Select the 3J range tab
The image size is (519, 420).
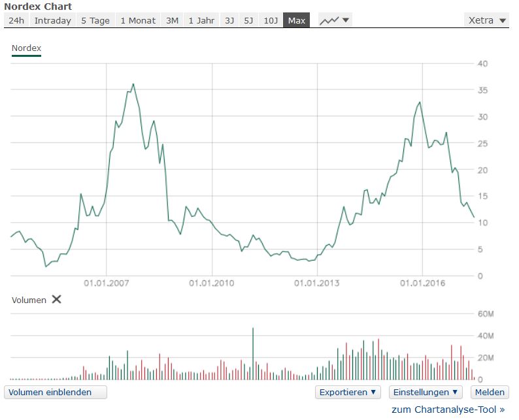pyautogui.click(x=229, y=20)
